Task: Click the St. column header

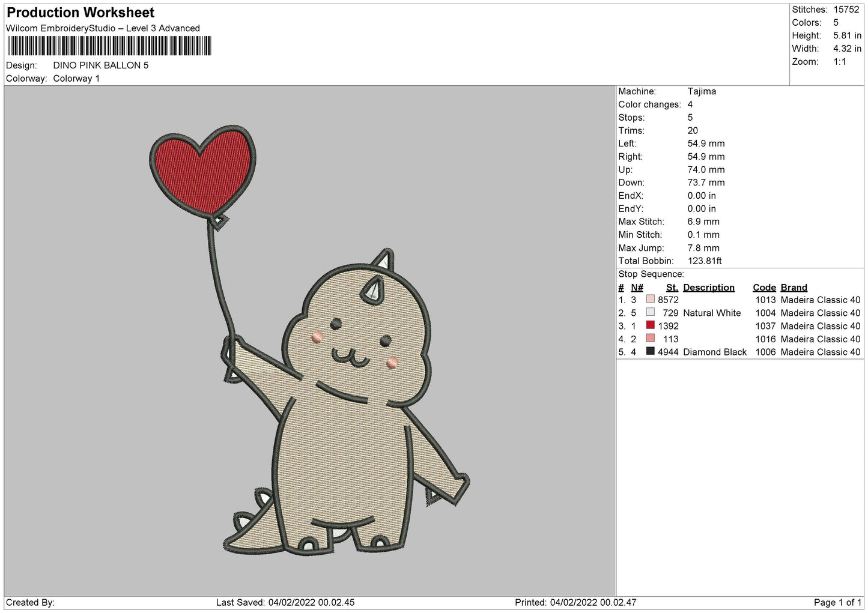Action: click(x=672, y=288)
